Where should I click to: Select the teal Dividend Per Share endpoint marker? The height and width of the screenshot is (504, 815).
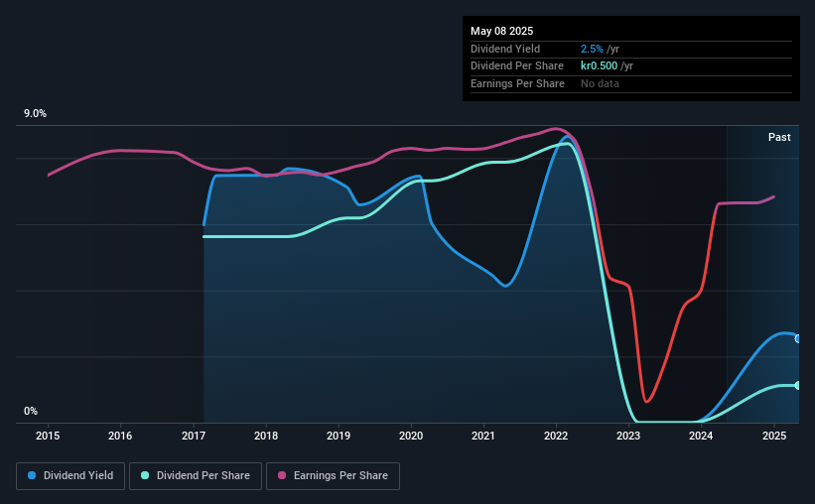798,386
